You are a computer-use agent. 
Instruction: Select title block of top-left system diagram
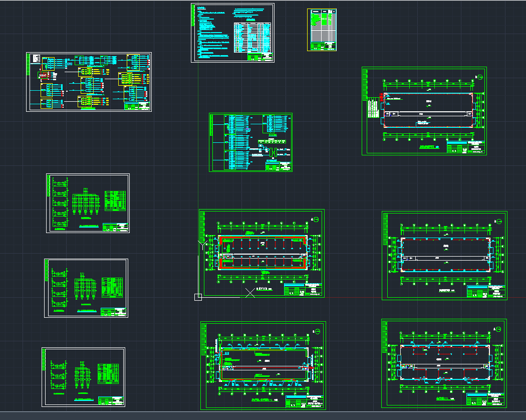tap(137, 106)
